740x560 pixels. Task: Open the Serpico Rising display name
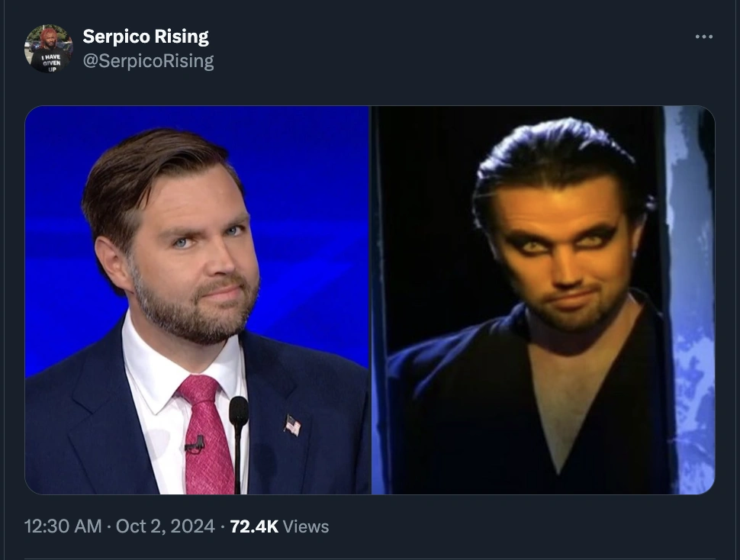click(x=145, y=36)
